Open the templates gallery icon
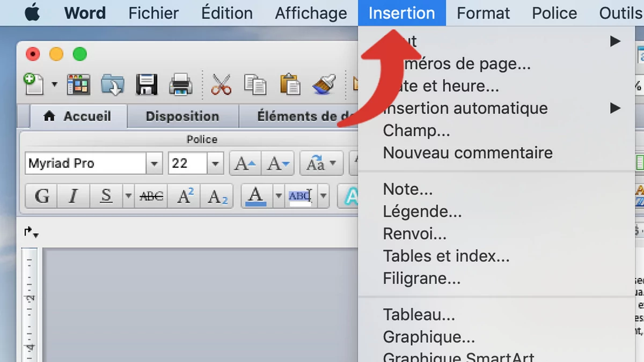644x362 pixels. click(x=78, y=85)
